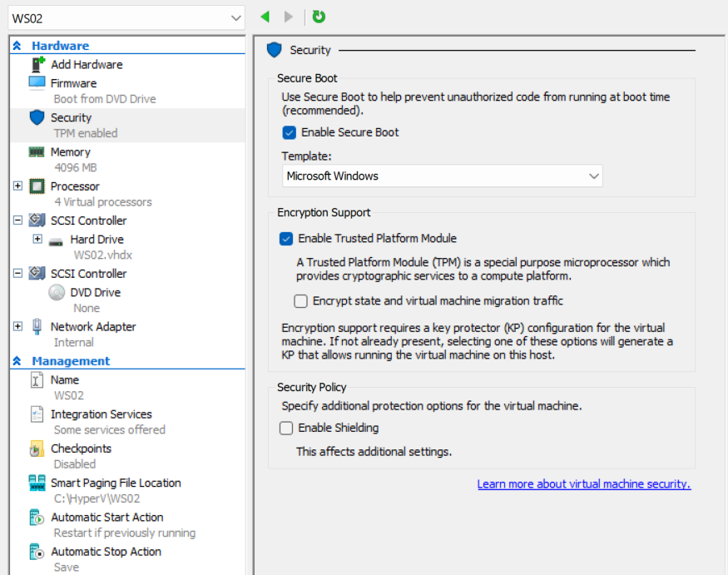Viewport: 728px width, 575px height.
Task: Uncheck Enable Secure Boot checkbox
Action: pos(289,133)
